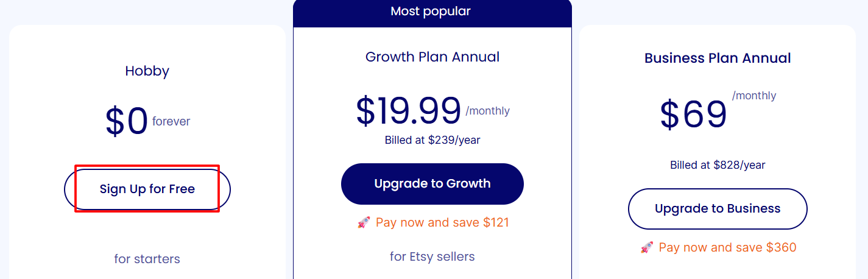The width and height of the screenshot is (868, 279).
Task: Click Pay now and save $121 text
Action: pyautogui.click(x=442, y=223)
